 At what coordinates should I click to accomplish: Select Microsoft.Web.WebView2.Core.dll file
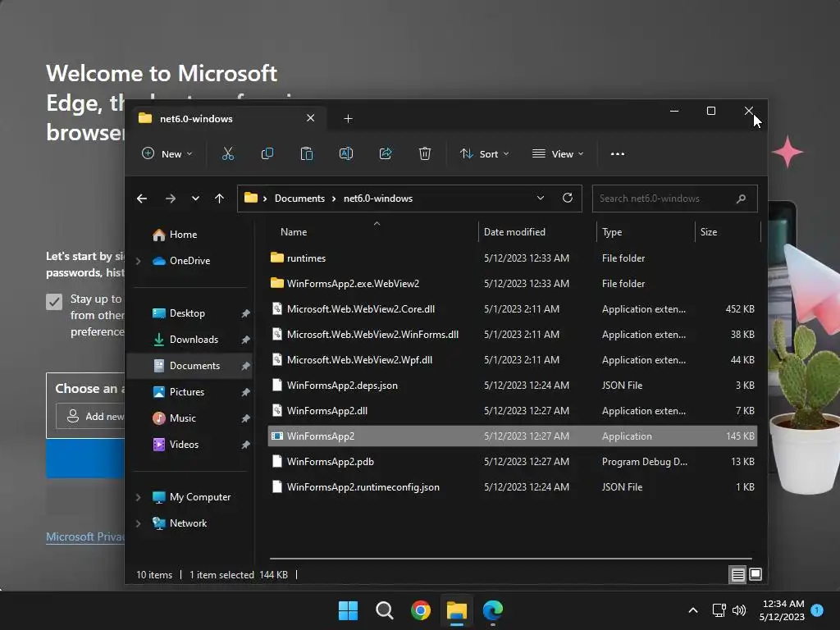[x=512, y=309]
